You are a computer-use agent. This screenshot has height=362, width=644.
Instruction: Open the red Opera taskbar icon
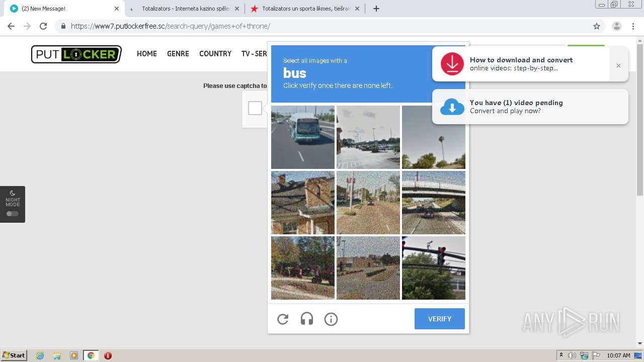point(108,355)
